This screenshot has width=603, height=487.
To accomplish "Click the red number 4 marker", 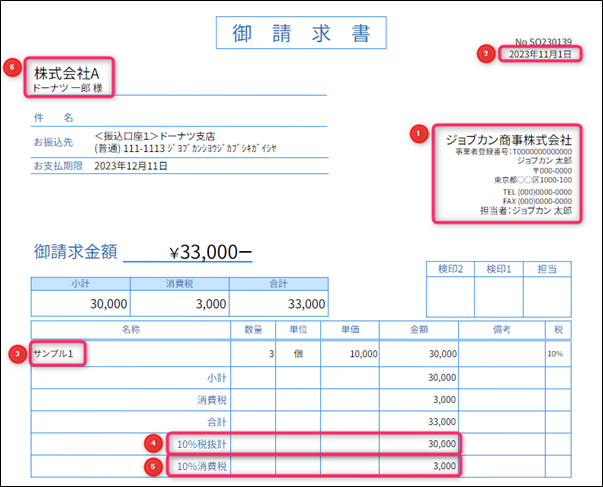I will pyautogui.click(x=151, y=441).
